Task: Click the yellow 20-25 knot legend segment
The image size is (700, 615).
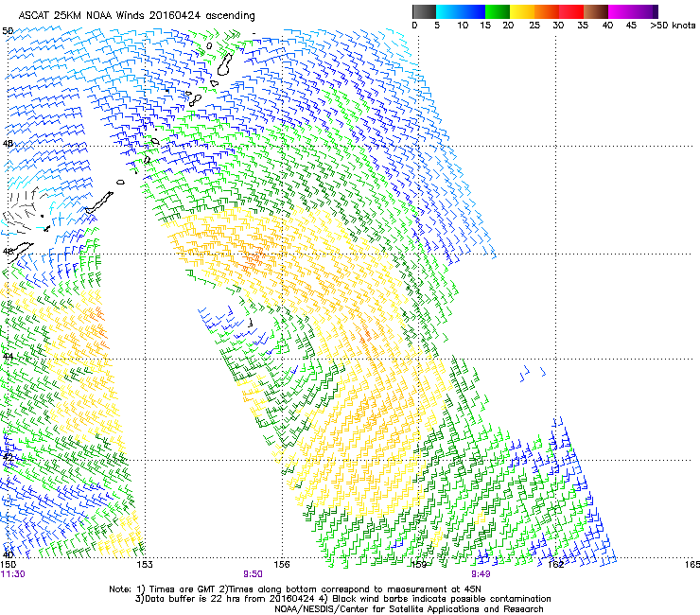Action: (522, 11)
